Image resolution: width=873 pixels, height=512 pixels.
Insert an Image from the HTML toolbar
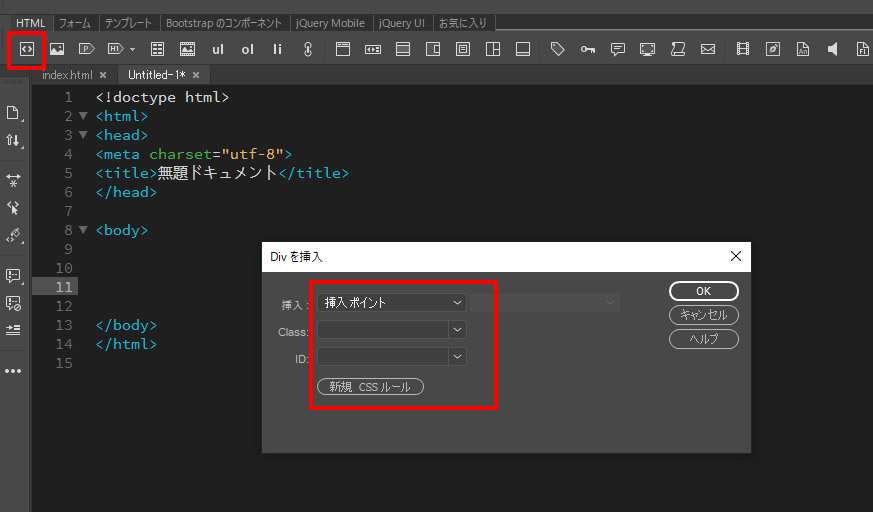coord(57,49)
